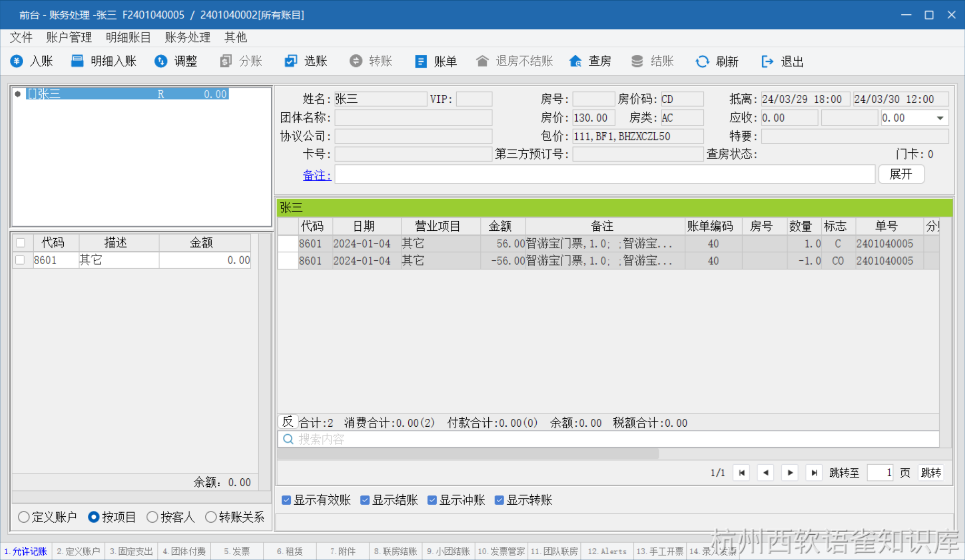Switch to 10.发票管家 tab
The height and width of the screenshot is (560, 965).
[x=501, y=551]
